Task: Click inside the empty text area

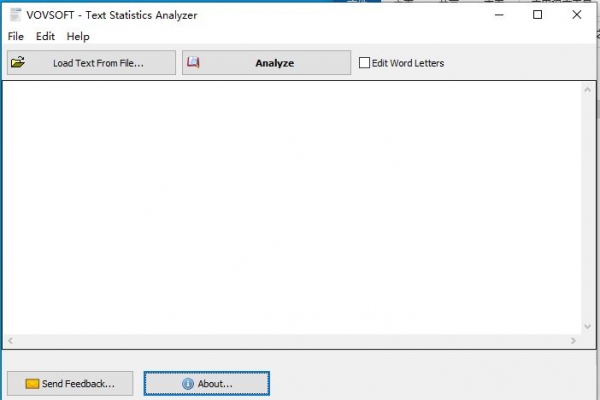Action: tap(292, 209)
